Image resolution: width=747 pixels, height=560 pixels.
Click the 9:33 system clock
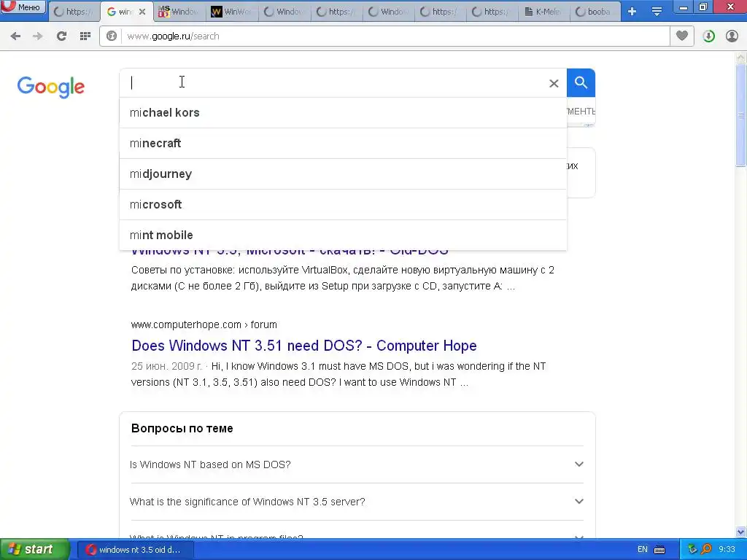(x=727, y=550)
